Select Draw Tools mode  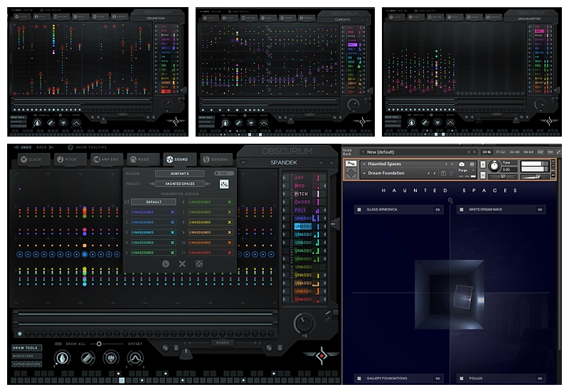[x=26, y=348]
